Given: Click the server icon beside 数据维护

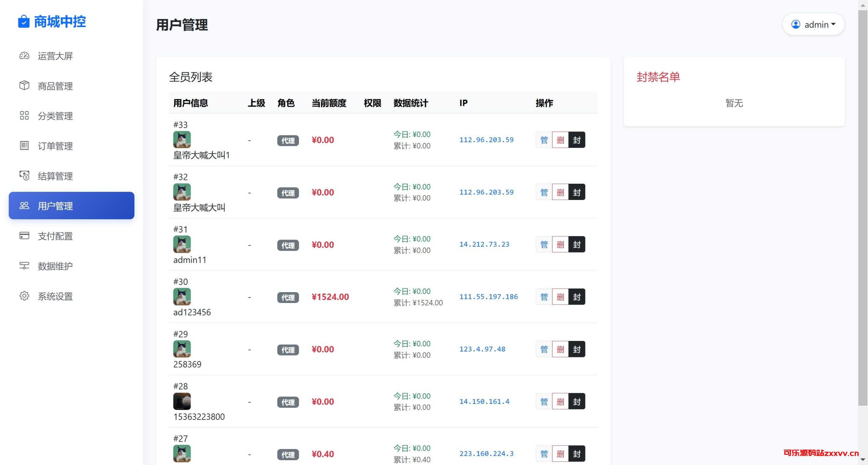Looking at the screenshot, I should (24, 266).
